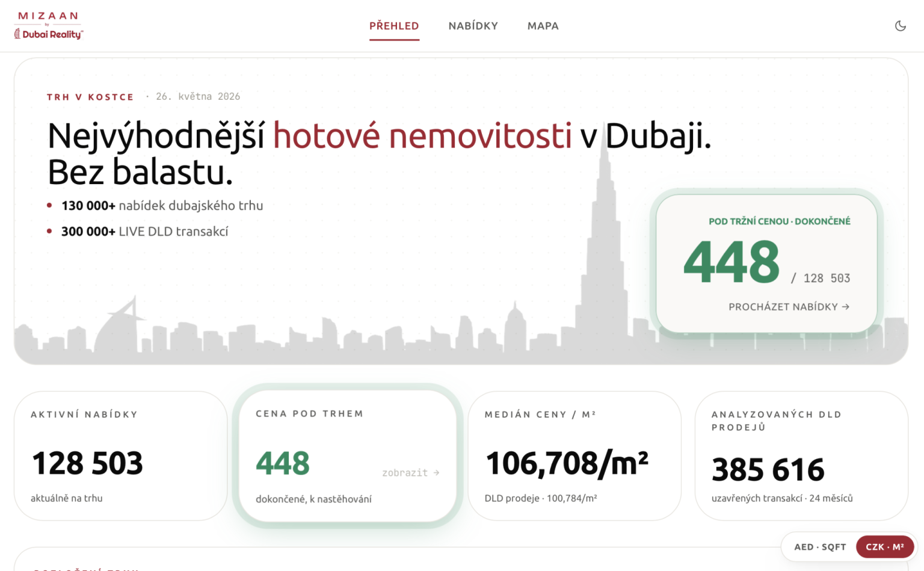Click the date 26. května 2026
The width and height of the screenshot is (924, 571).
(x=198, y=96)
